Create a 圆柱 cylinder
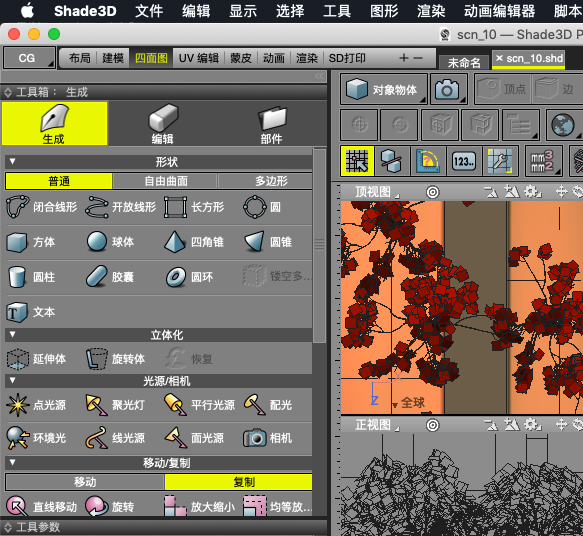This screenshot has width=583, height=536. (30, 277)
